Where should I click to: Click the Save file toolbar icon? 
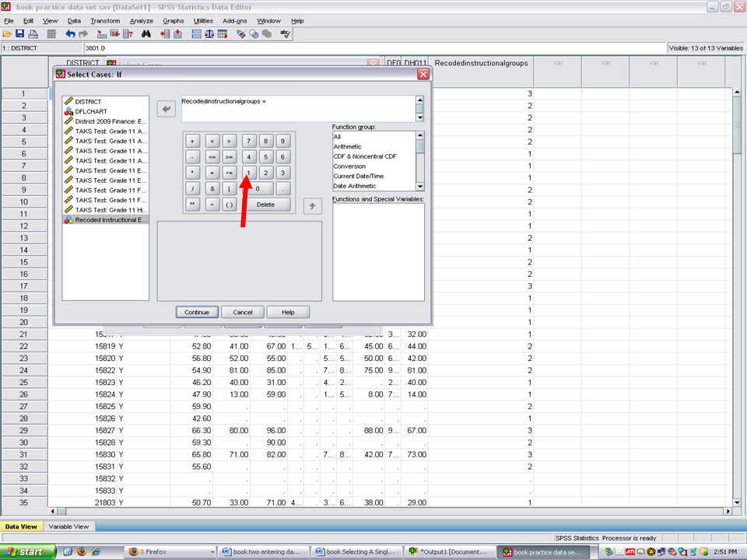(19, 34)
